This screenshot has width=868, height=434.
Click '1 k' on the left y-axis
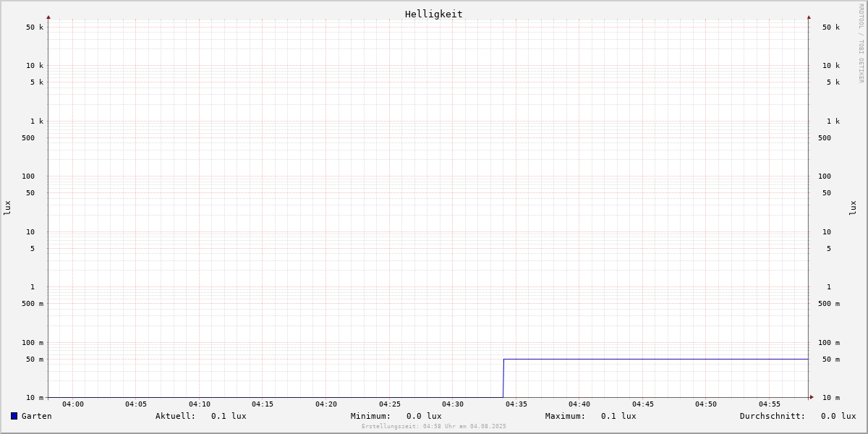point(37,122)
